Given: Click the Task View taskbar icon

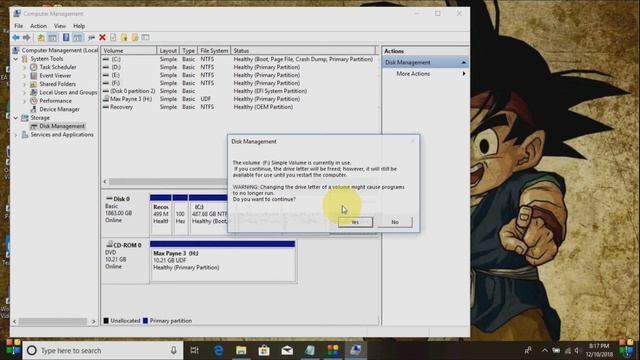Looking at the screenshot, I should tap(195, 350).
